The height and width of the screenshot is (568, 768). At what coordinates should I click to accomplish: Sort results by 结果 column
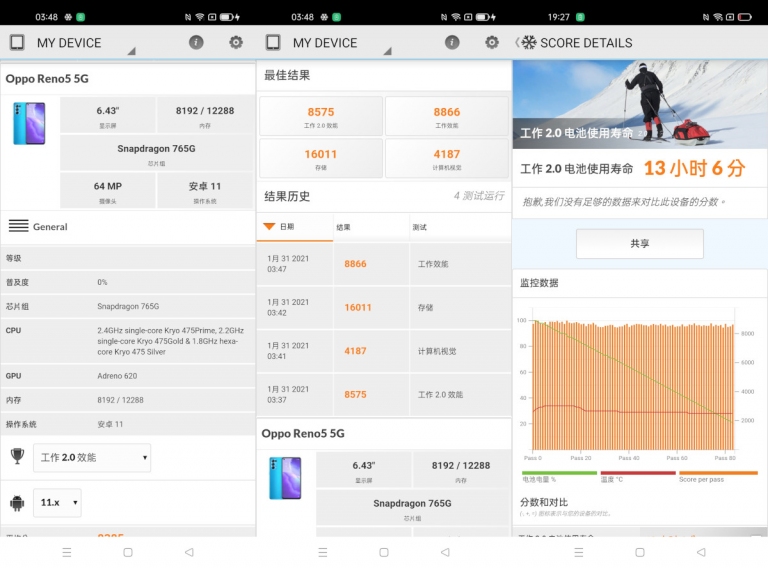point(371,227)
